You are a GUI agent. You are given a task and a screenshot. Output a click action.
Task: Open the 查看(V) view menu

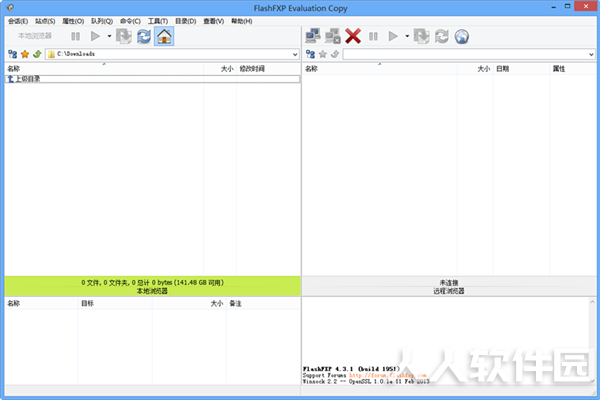pyautogui.click(x=214, y=21)
